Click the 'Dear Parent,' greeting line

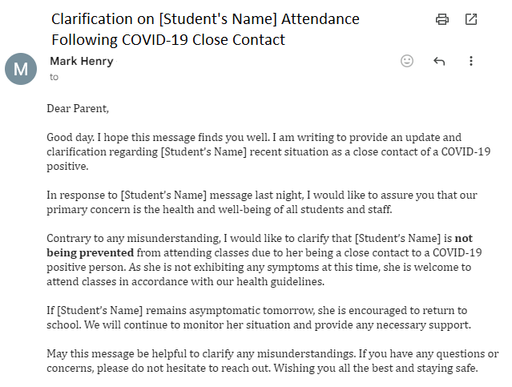coord(78,108)
